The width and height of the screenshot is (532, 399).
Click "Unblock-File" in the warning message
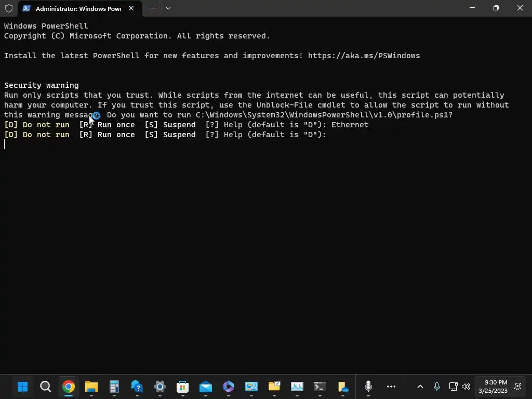[284, 105]
